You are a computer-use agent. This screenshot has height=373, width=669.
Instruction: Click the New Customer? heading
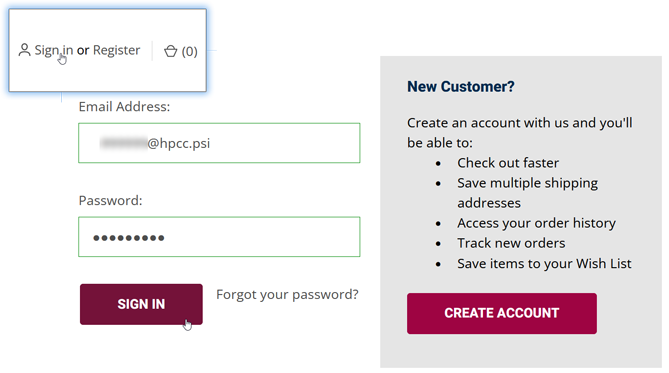coord(461,87)
